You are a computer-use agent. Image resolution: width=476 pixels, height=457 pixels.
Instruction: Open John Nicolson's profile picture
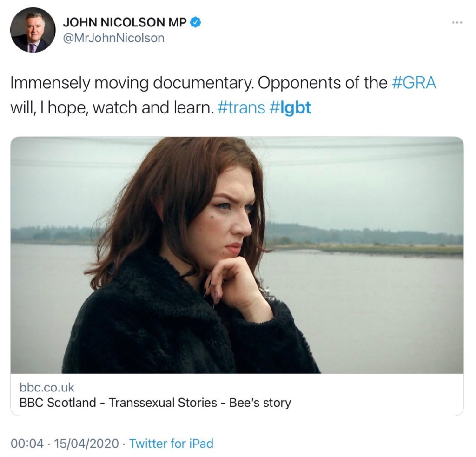pyautogui.click(x=33, y=30)
